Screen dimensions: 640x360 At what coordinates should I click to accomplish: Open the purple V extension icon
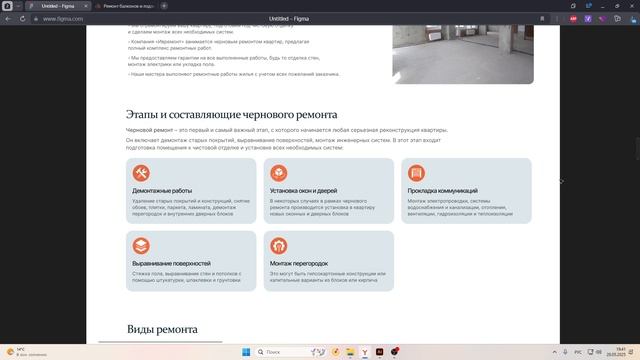click(588, 19)
